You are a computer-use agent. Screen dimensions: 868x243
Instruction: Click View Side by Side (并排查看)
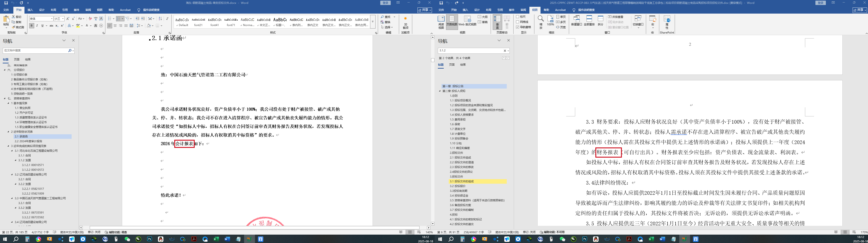tap(616, 17)
